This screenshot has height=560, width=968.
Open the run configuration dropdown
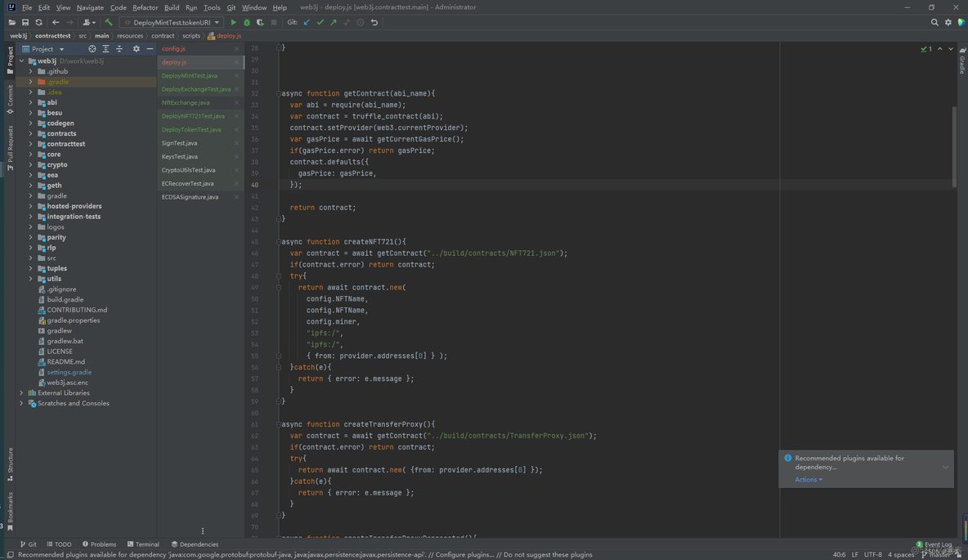pos(170,22)
